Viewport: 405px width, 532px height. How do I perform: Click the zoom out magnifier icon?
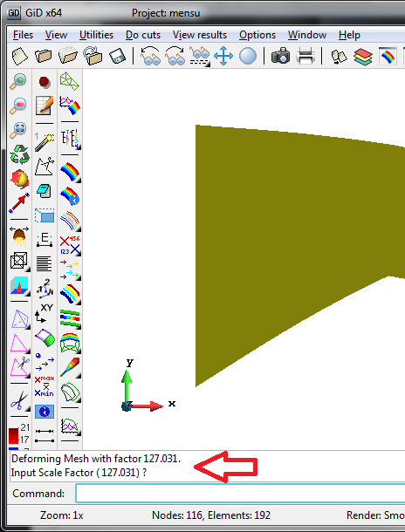[18, 106]
